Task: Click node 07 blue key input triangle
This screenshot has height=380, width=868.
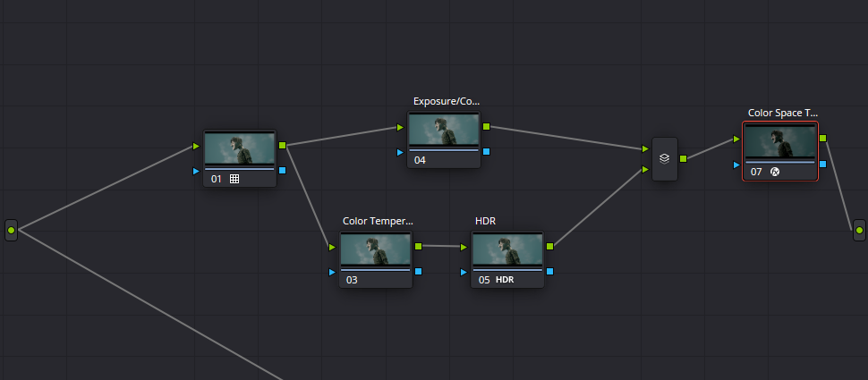Action: click(x=736, y=165)
